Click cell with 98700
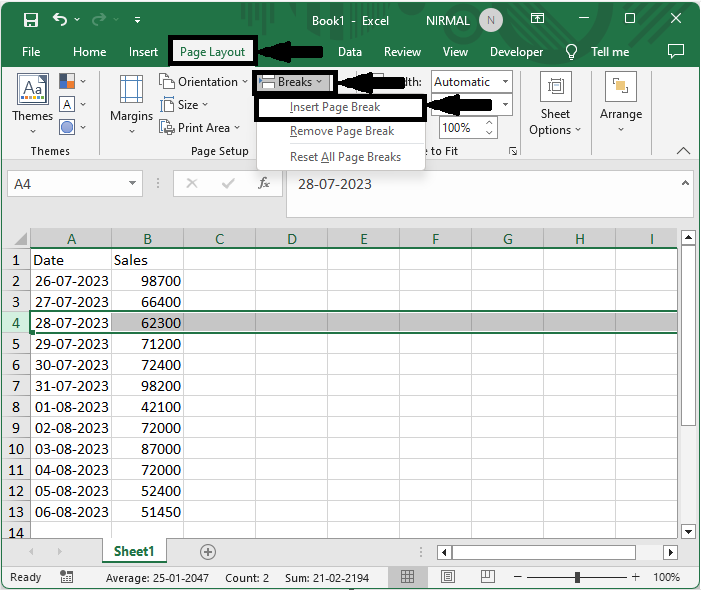Screen dimensions: 701x590 (x=147, y=281)
